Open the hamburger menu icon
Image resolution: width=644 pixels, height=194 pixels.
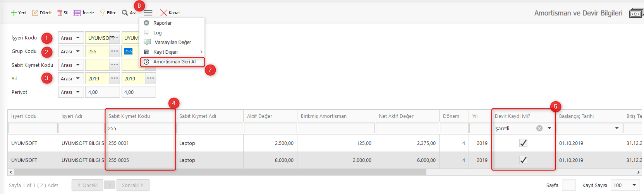148,13
